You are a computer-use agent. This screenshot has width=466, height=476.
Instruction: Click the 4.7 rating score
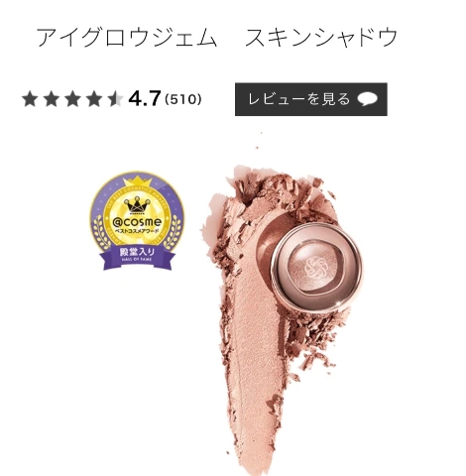[x=145, y=99]
